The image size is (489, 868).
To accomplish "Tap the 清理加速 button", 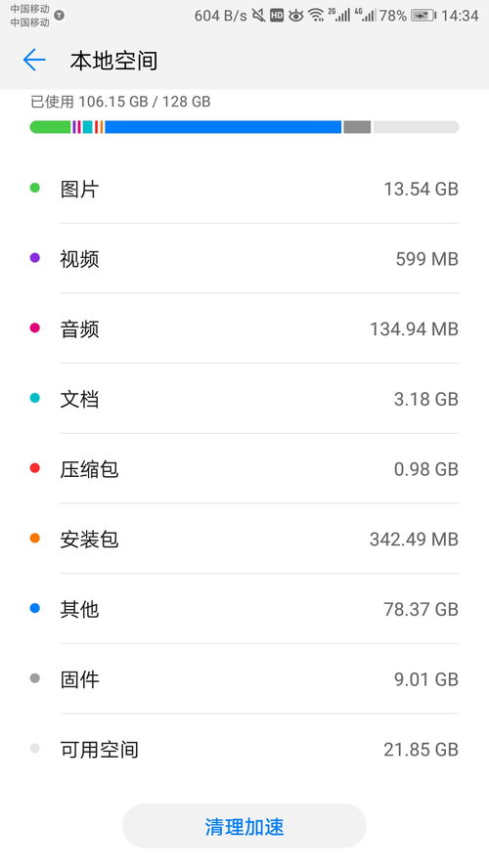I will click(244, 826).
